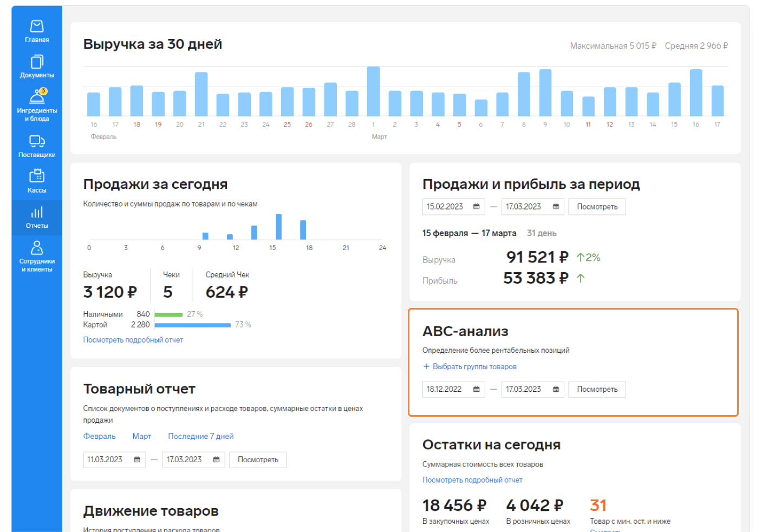The height and width of the screenshot is (532, 768).
Task: Open the Главная home icon in sidebar
Action: (37, 26)
